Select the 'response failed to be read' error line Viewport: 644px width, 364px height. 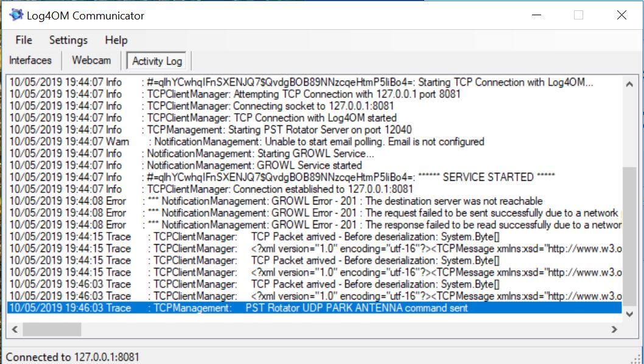tap(315, 225)
